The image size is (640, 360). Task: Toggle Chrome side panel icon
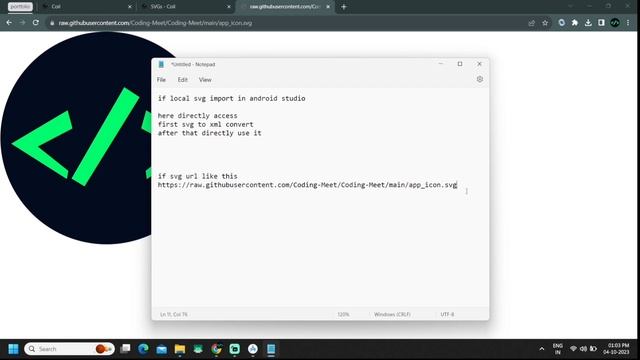coord(601,23)
